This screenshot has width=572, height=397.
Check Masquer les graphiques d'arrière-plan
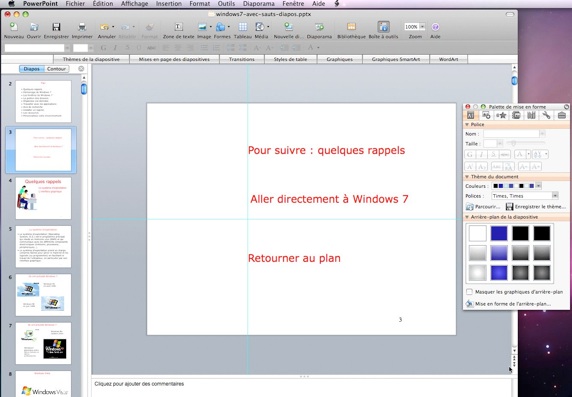[469, 292]
